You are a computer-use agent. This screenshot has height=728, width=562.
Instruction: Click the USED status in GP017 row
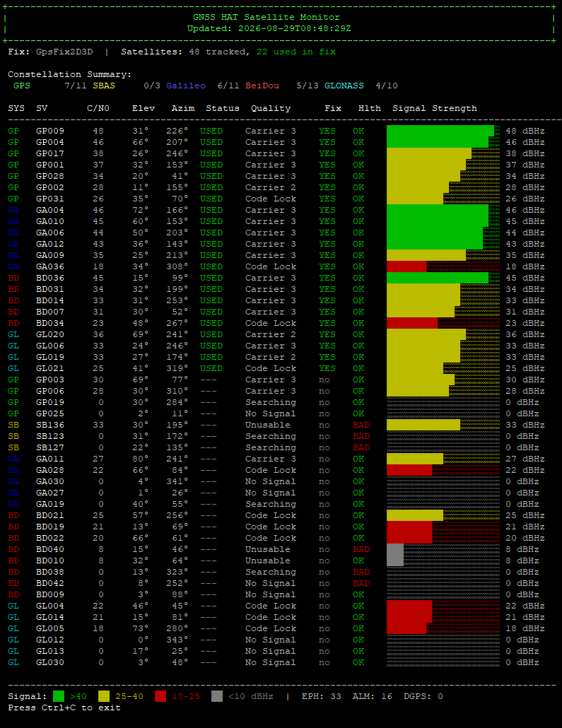[211, 153]
